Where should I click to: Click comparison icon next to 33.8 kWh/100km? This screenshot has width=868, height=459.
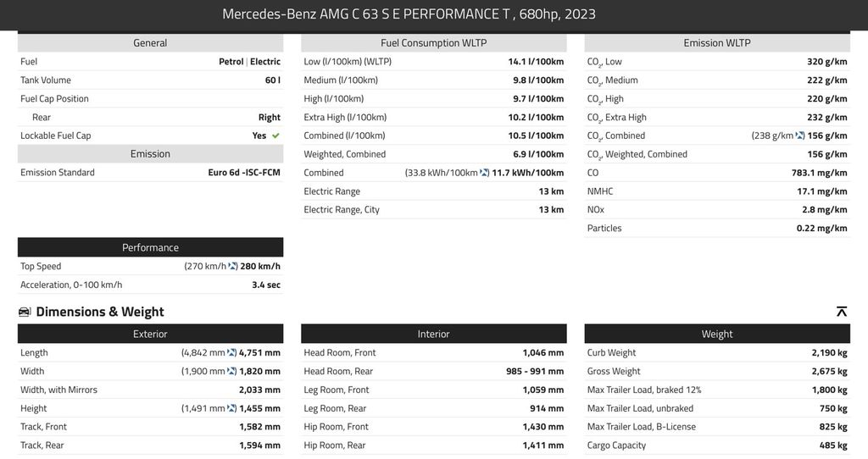484,173
